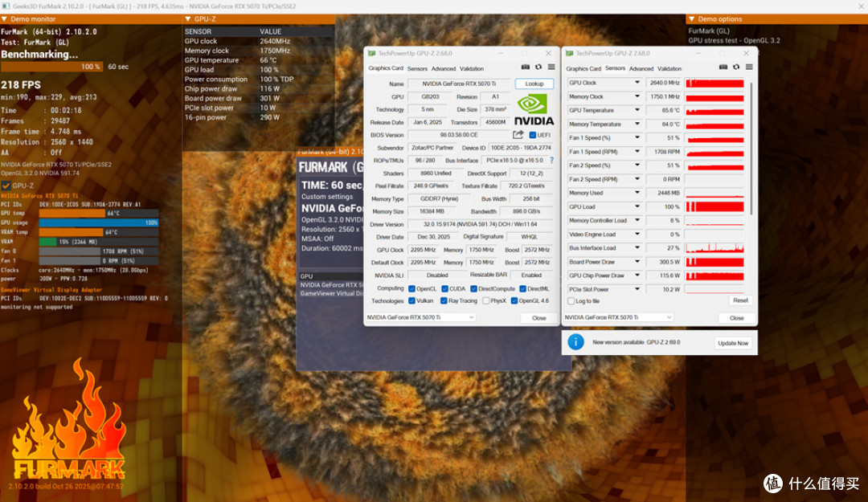Open the Sensors tab in the left GPU-Z window
The image size is (868, 502).
click(417, 68)
